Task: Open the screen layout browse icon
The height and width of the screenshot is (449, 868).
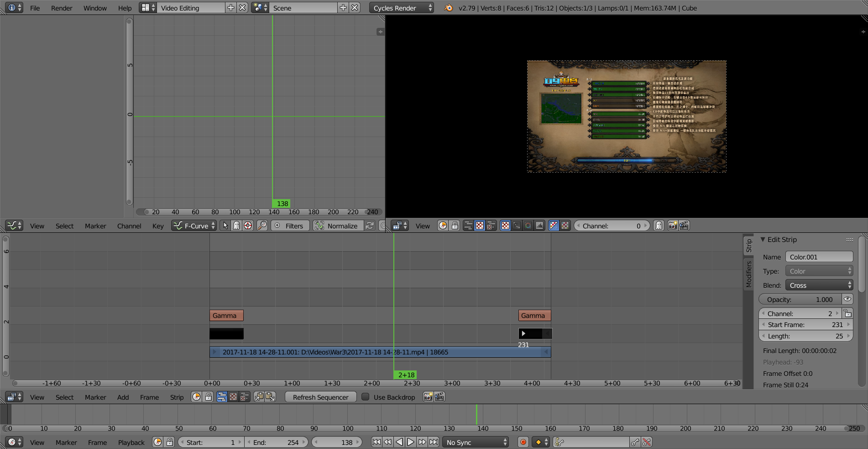Action: 147,8
